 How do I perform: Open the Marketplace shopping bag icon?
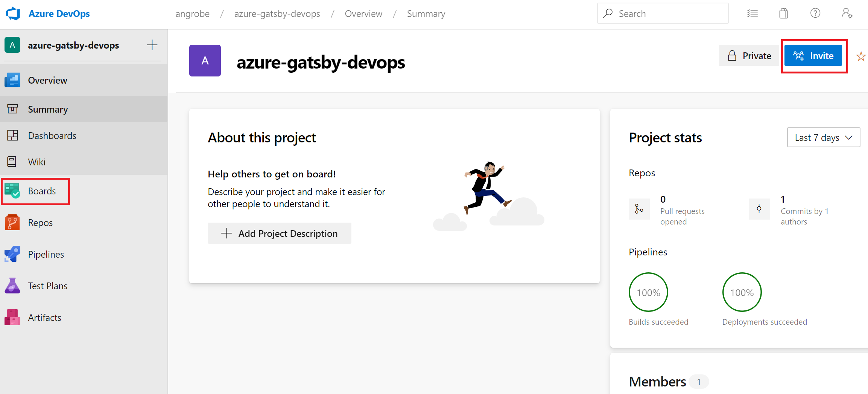(x=784, y=13)
